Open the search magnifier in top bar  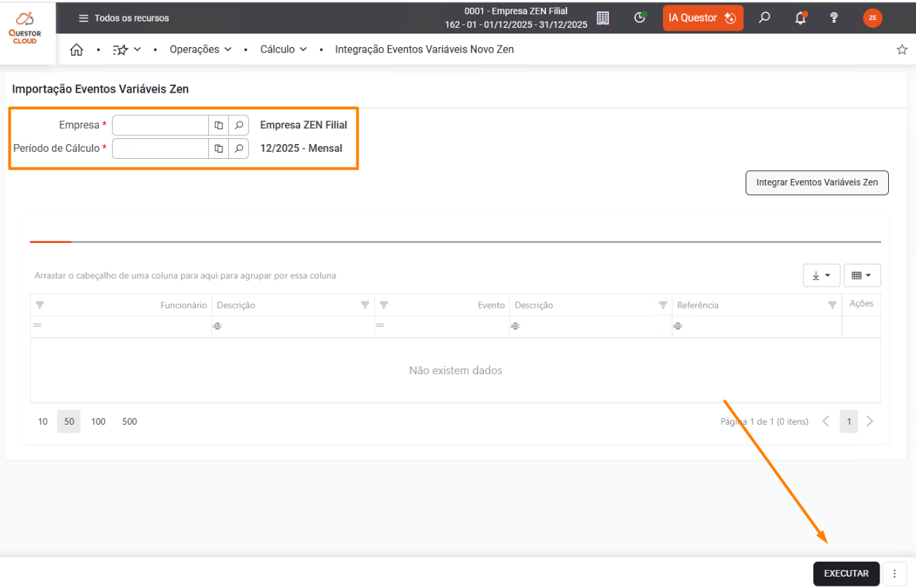(764, 18)
